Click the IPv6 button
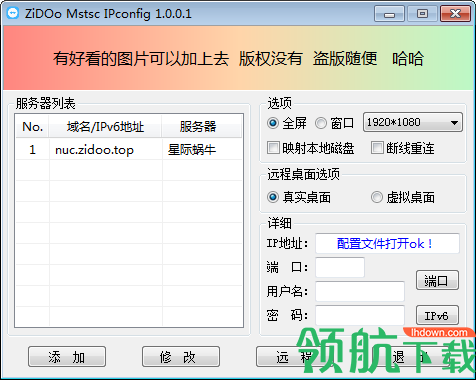The width and height of the screenshot is (476, 380). [x=437, y=315]
